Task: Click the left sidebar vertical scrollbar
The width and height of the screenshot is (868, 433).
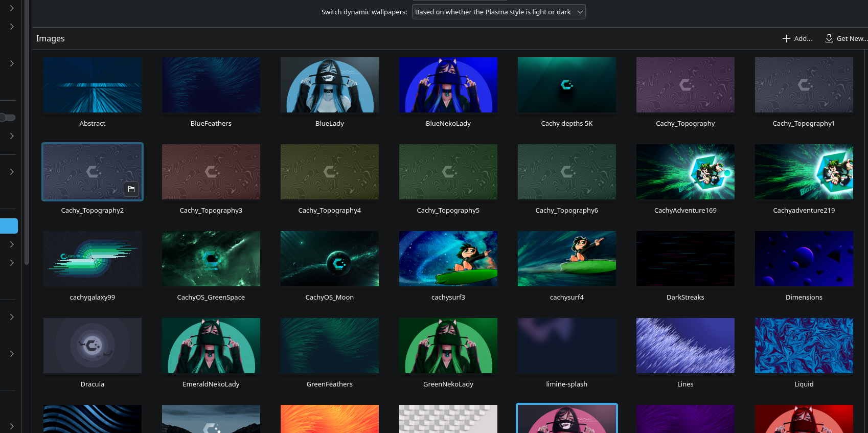Action: pos(26,133)
